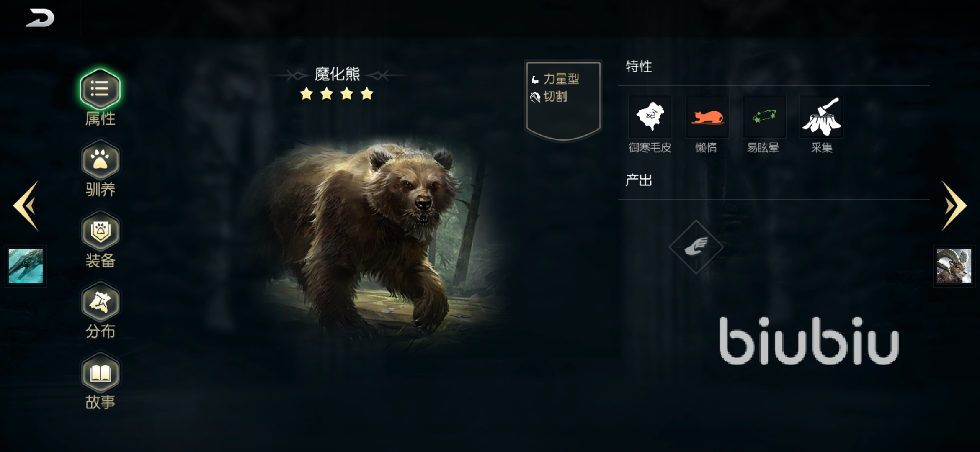Select the 御寒毛皮 fur trait icon
Viewport: 980px width, 452px height.
[650, 117]
